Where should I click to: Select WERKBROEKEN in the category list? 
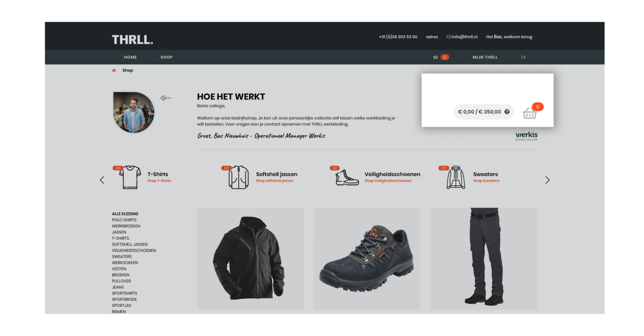[126, 226]
